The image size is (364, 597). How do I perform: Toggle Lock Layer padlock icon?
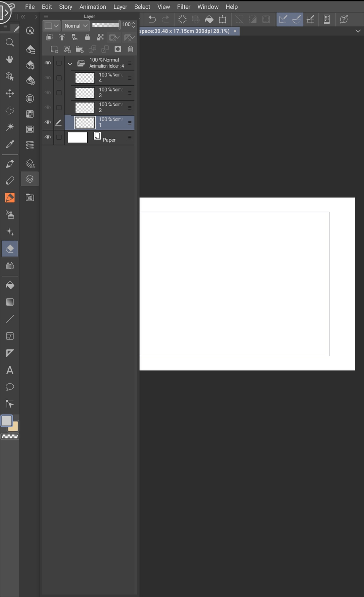[88, 37]
